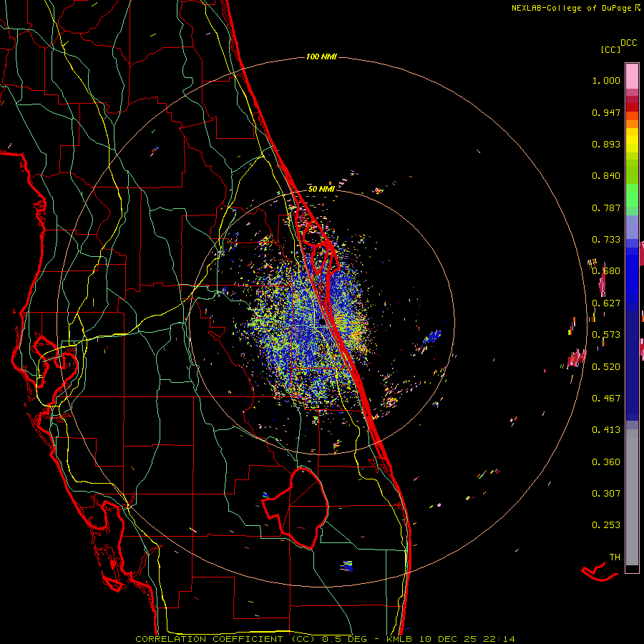Select the 0.467 legend value
The height and width of the screenshot is (644, 644).
pyautogui.click(x=606, y=399)
